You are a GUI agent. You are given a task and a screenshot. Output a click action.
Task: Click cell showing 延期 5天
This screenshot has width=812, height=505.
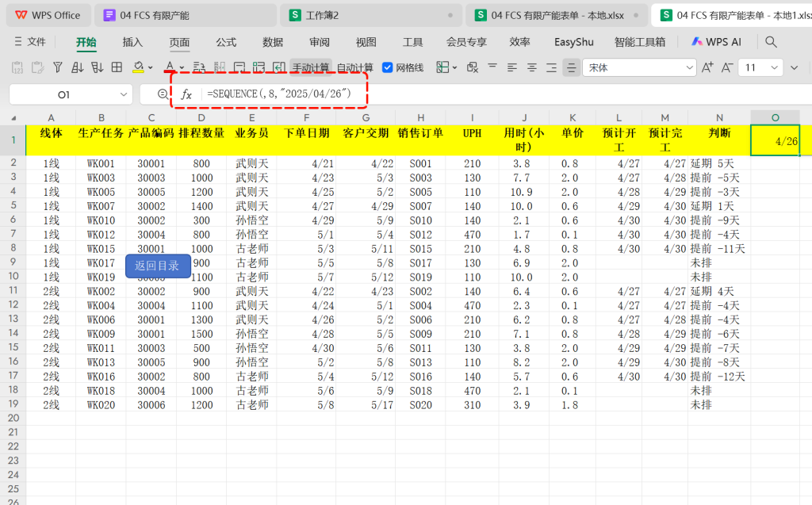coord(719,163)
